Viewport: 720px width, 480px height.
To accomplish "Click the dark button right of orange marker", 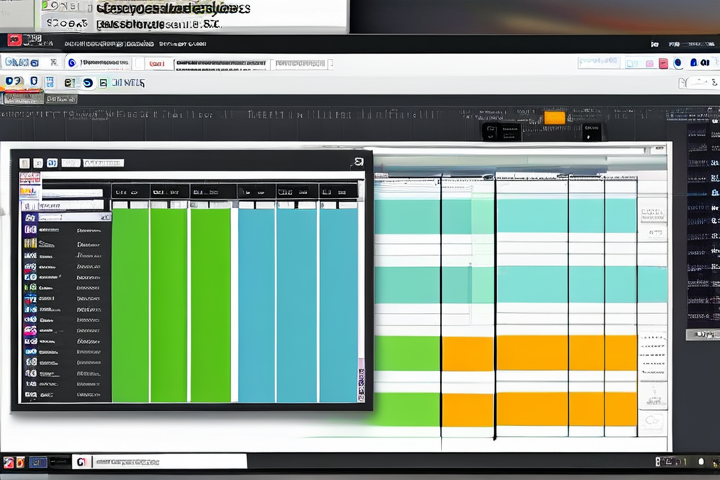I will (590, 129).
